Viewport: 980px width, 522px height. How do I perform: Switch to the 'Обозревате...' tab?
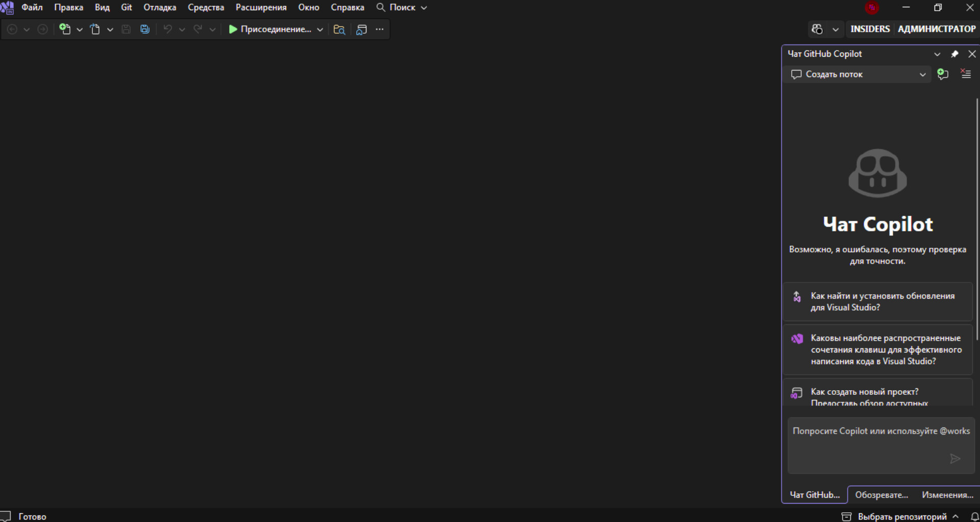[x=881, y=494]
